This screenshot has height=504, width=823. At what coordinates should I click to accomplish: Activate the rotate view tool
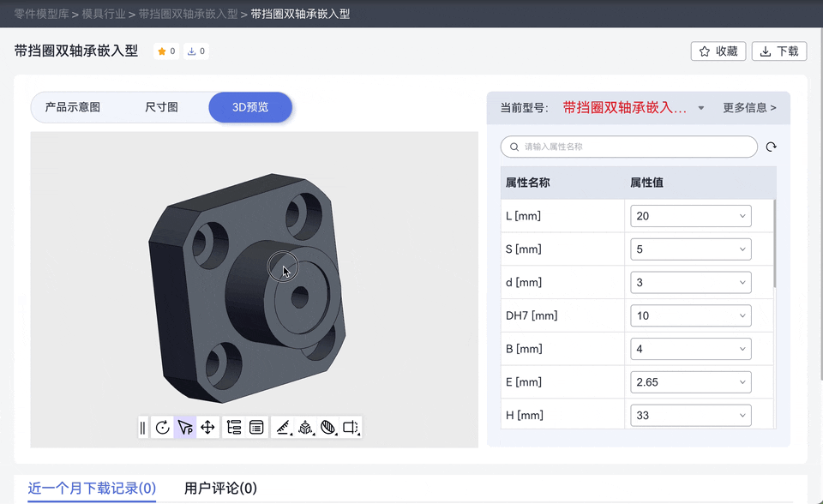[x=163, y=427]
